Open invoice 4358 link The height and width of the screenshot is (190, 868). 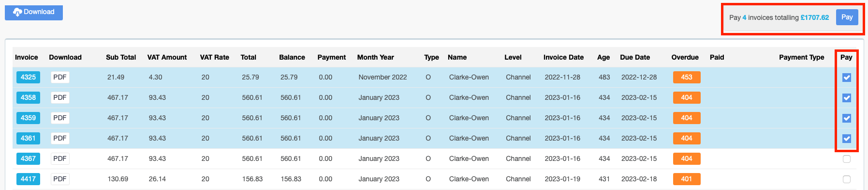tap(28, 97)
